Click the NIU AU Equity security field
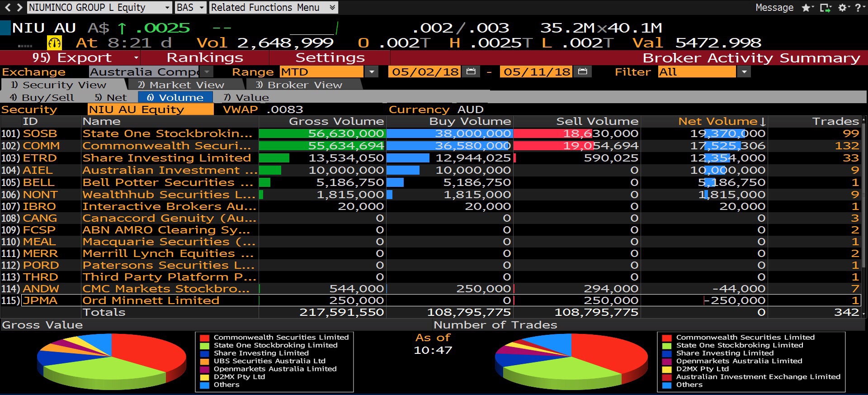868x395 pixels. pos(151,109)
